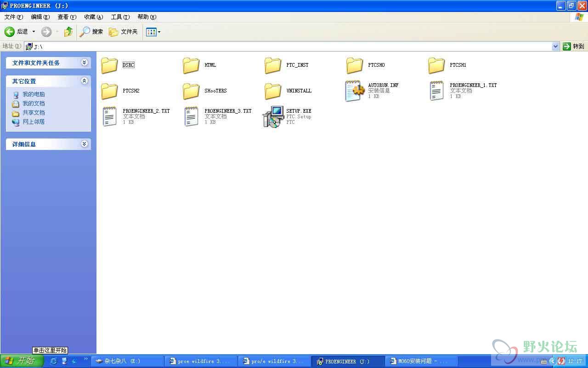Open 我的电脑 from the side panel

coord(28,94)
